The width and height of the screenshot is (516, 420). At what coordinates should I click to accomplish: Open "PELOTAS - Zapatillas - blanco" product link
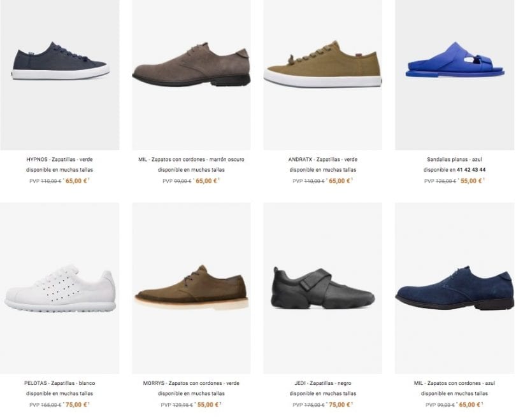point(60,384)
